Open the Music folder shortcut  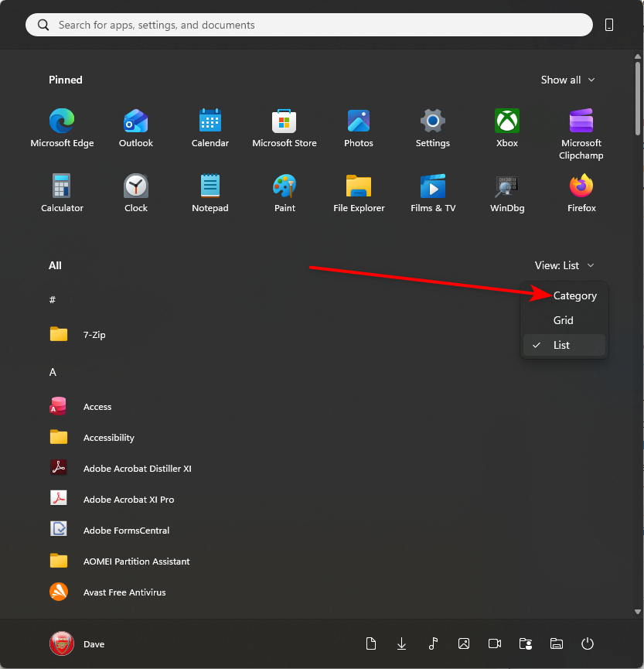(433, 643)
